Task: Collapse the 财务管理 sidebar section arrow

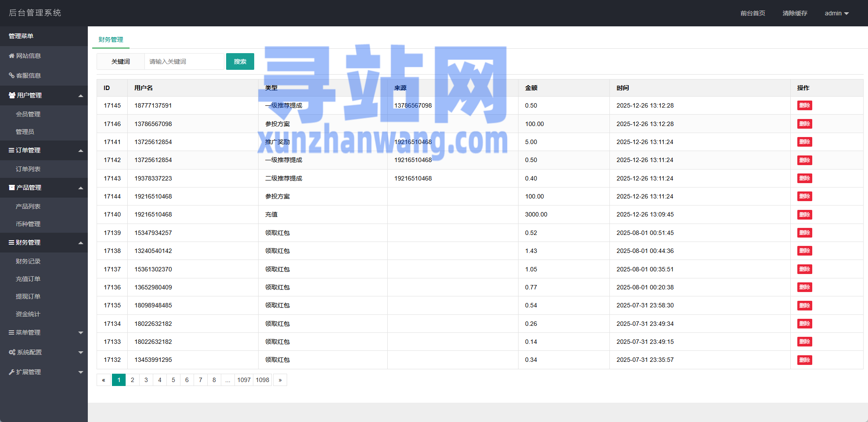Action: (x=81, y=243)
